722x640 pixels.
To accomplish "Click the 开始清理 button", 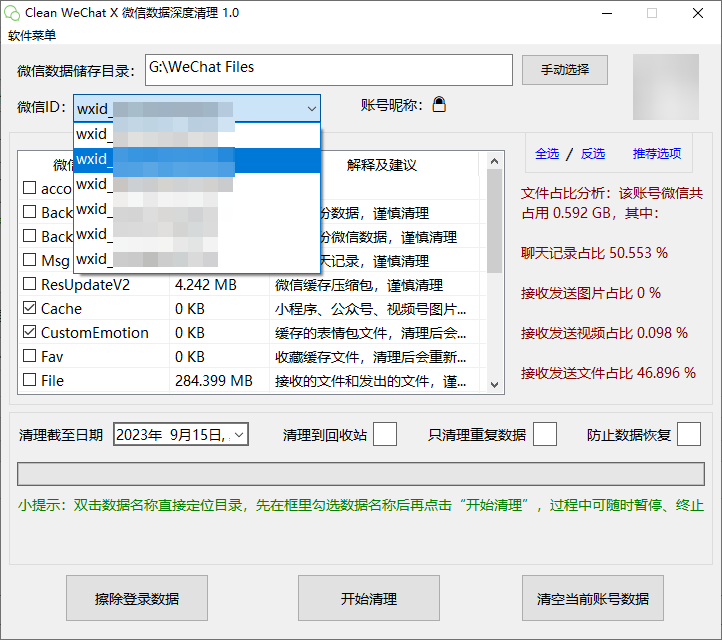I will click(369, 598).
